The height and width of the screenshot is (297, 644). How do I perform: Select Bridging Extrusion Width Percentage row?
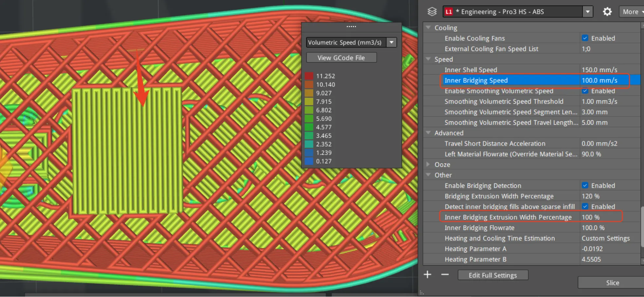(532, 196)
